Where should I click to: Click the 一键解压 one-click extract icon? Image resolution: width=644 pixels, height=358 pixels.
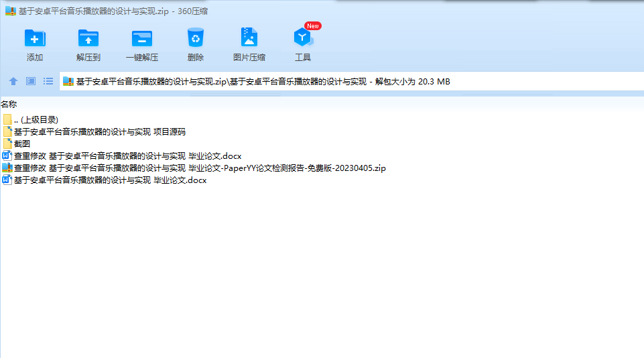click(142, 39)
